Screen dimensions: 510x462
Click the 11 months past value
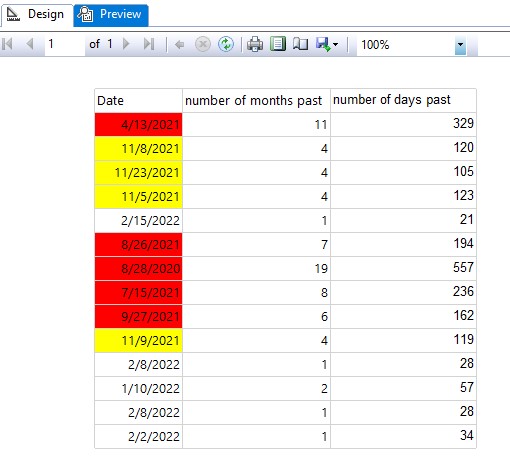[321, 125]
